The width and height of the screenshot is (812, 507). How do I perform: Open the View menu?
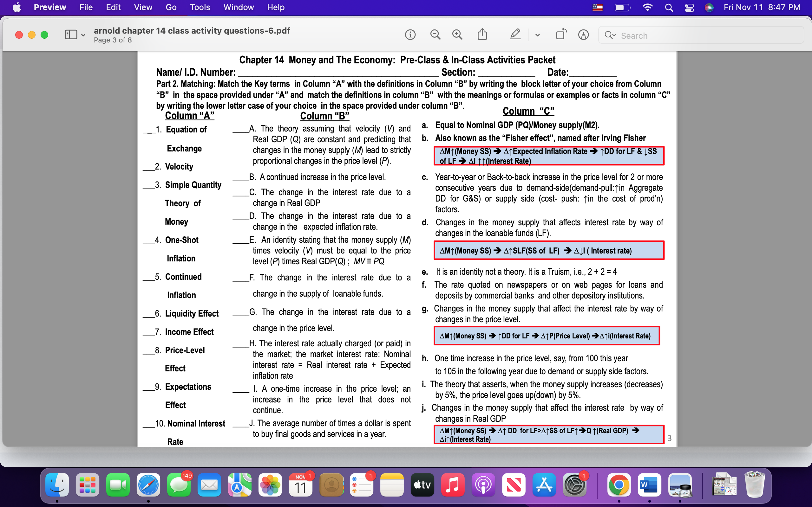[143, 7]
